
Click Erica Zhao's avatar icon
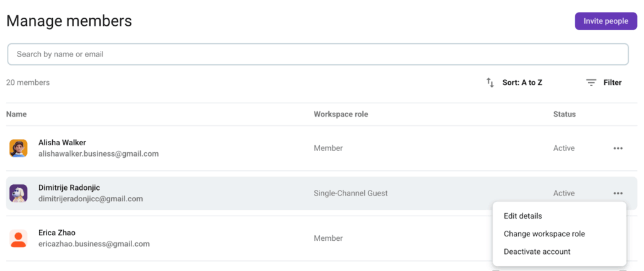(x=18, y=238)
